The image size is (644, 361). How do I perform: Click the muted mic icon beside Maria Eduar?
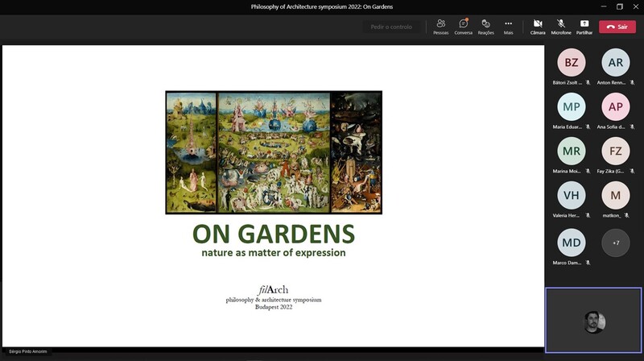(x=588, y=127)
